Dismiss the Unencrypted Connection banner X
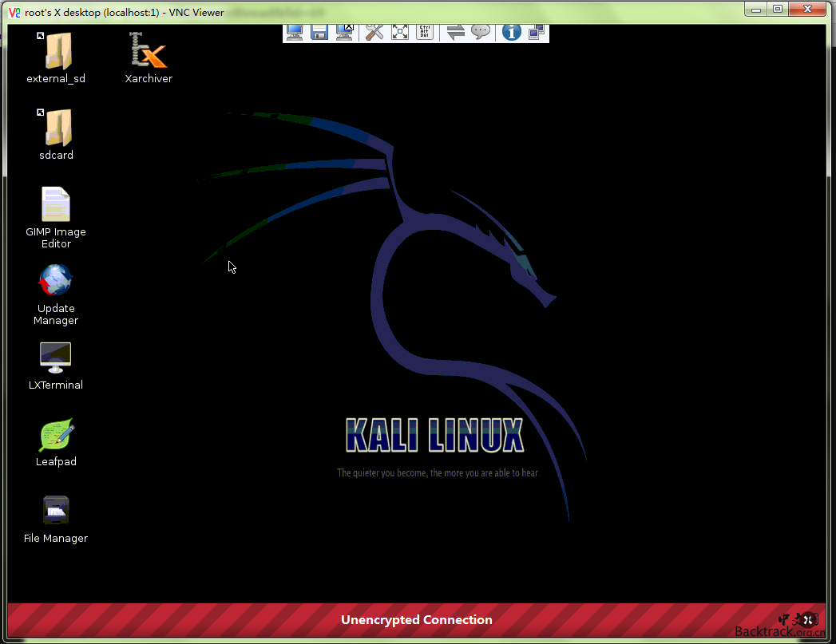The image size is (836, 644). [x=808, y=619]
